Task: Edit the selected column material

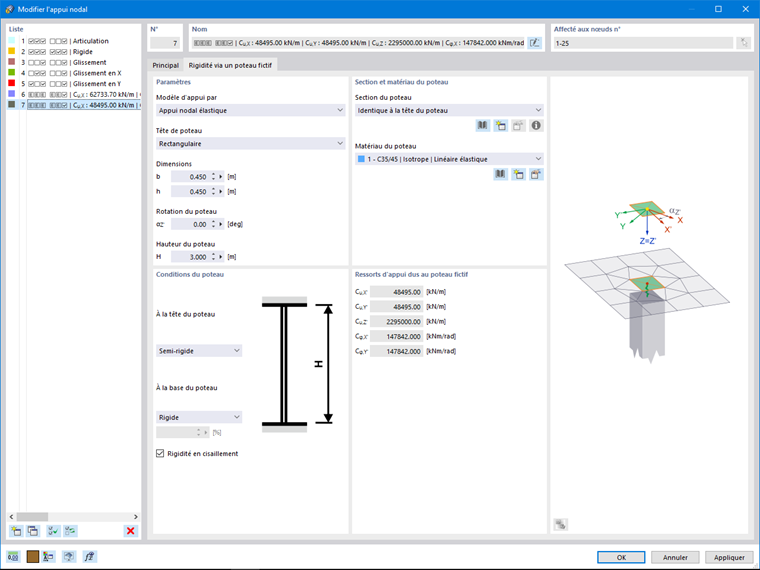Action: (536, 174)
